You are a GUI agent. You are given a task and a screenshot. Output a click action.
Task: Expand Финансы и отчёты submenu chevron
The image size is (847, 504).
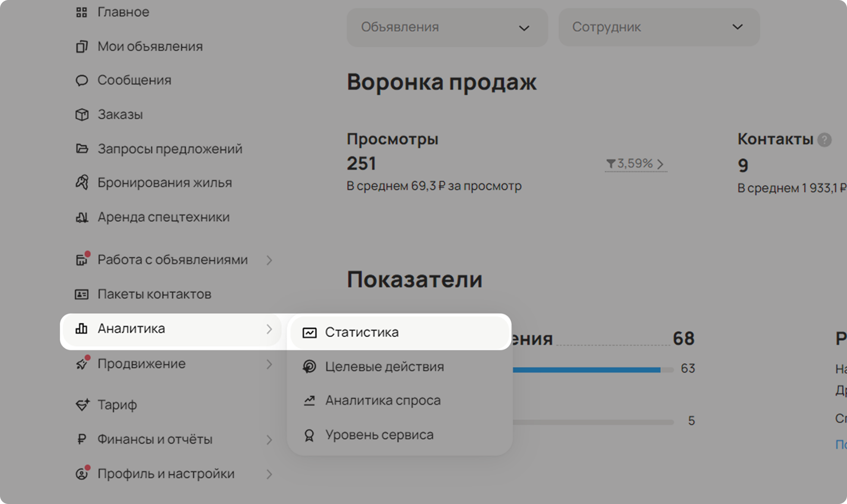269,440
